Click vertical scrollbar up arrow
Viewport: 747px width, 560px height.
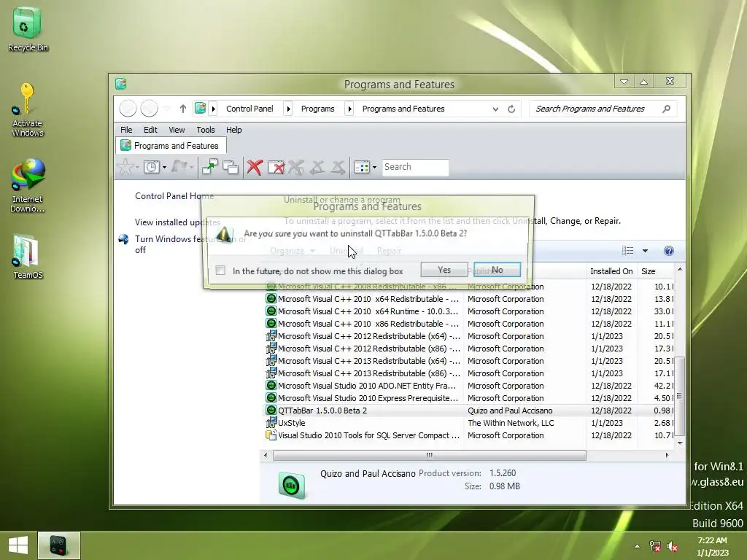click(x=680, y=270)
